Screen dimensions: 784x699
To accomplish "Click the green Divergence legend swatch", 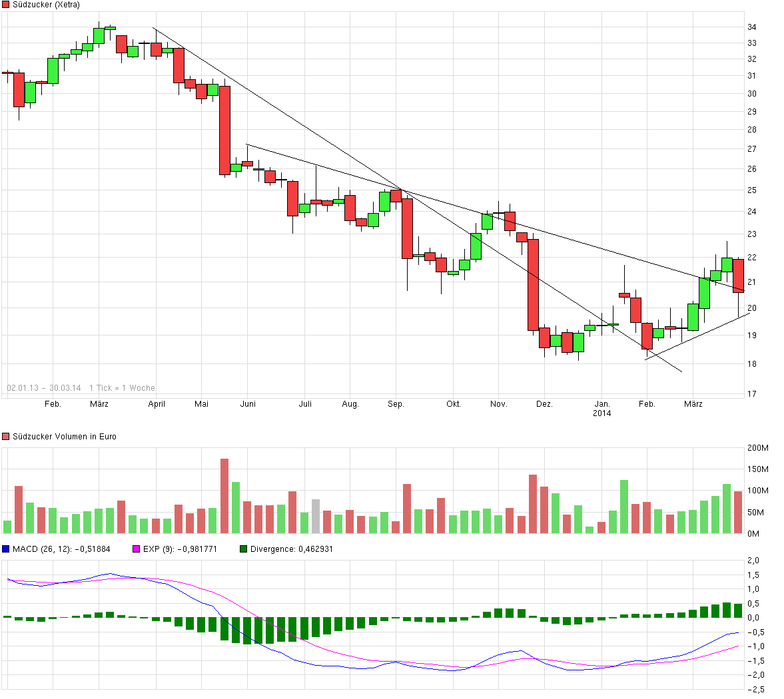I will click(x=244, y=549).
